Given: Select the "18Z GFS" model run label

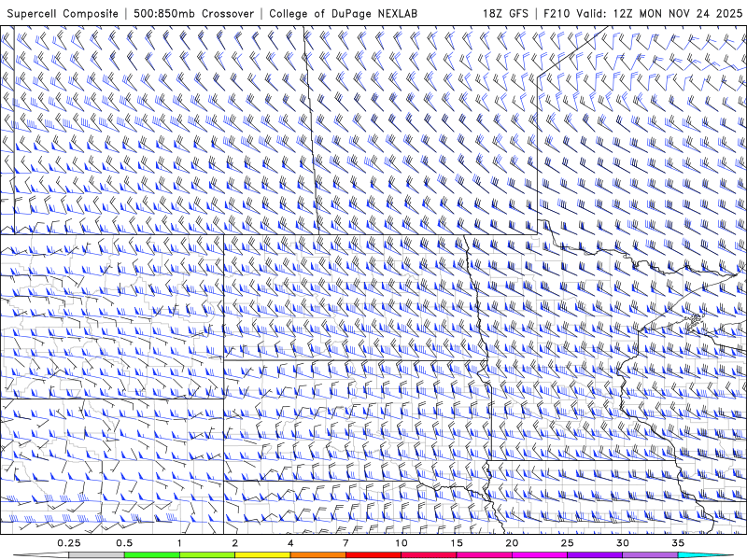Looking at the screenshot, I should (x=505, y=13).
